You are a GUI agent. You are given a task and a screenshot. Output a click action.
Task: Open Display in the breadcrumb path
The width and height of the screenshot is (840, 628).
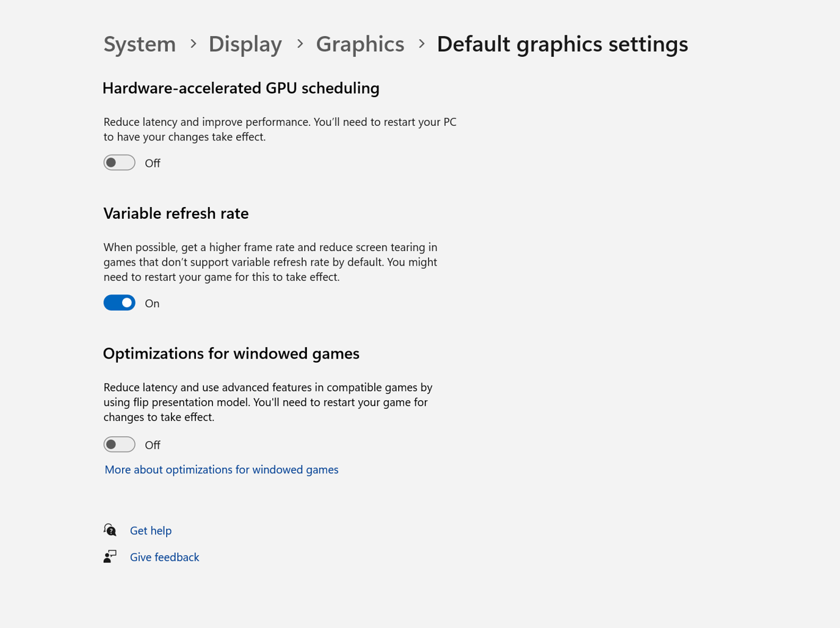(245, 44)
